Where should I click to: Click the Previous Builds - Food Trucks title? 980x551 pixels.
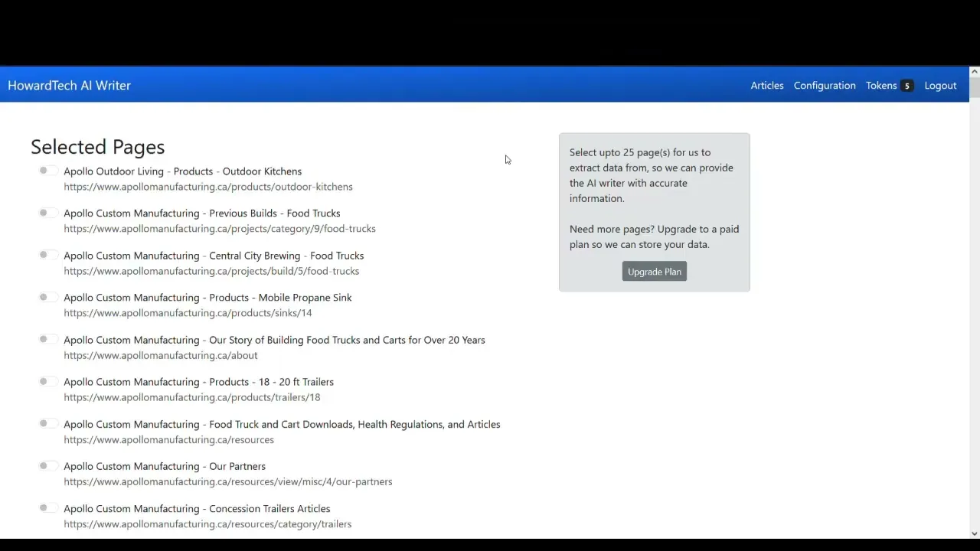(x=202, y=214)
